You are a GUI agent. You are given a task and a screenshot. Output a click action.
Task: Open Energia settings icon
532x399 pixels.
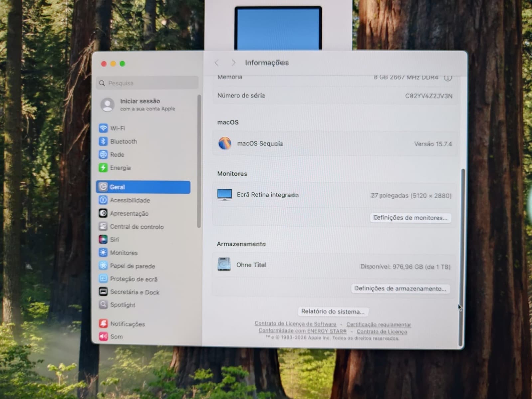tap(103, 168)
